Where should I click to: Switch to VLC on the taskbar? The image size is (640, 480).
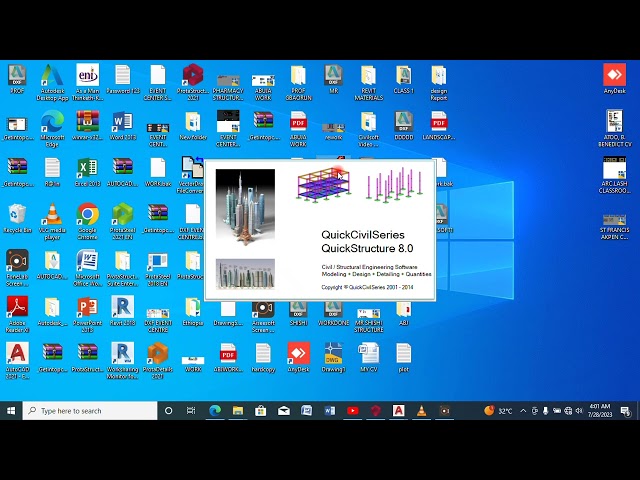(x=422, y=411)
